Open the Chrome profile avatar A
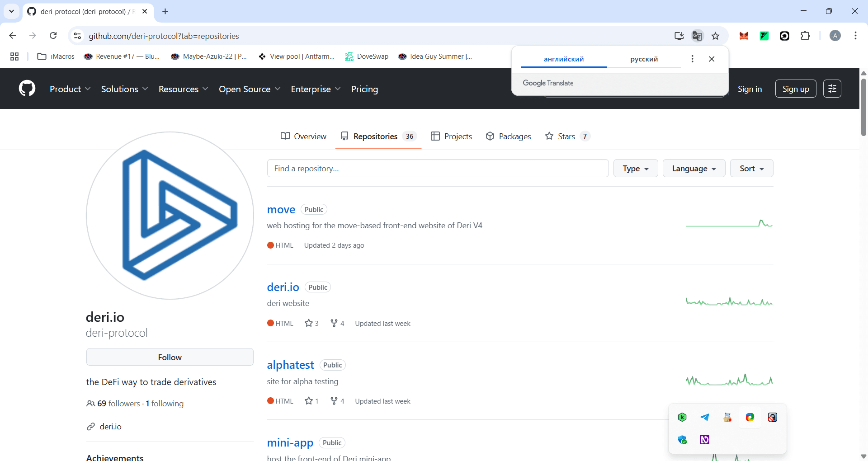The height and width of the screenshot is (461, 868). point(835,36)
